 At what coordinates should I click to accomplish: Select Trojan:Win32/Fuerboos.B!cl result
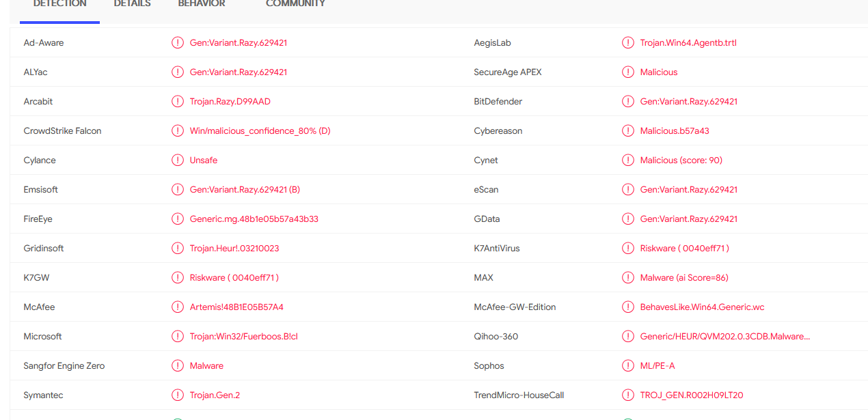[244, 336]
